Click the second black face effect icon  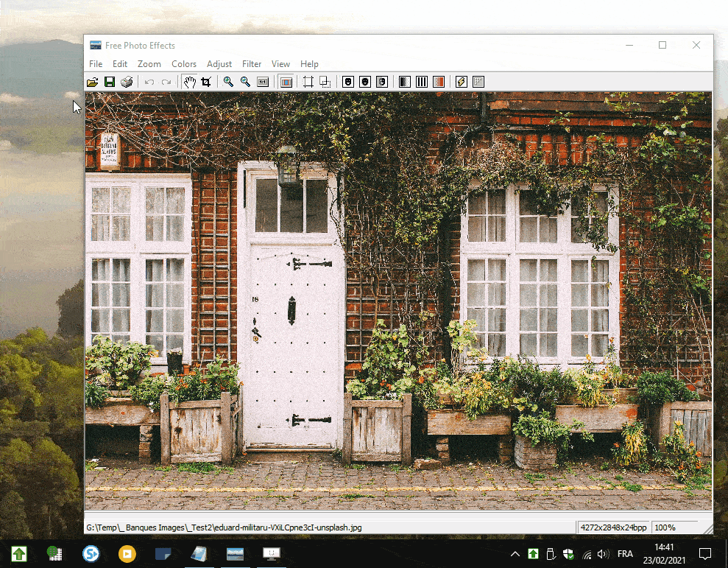click(365, 83)
